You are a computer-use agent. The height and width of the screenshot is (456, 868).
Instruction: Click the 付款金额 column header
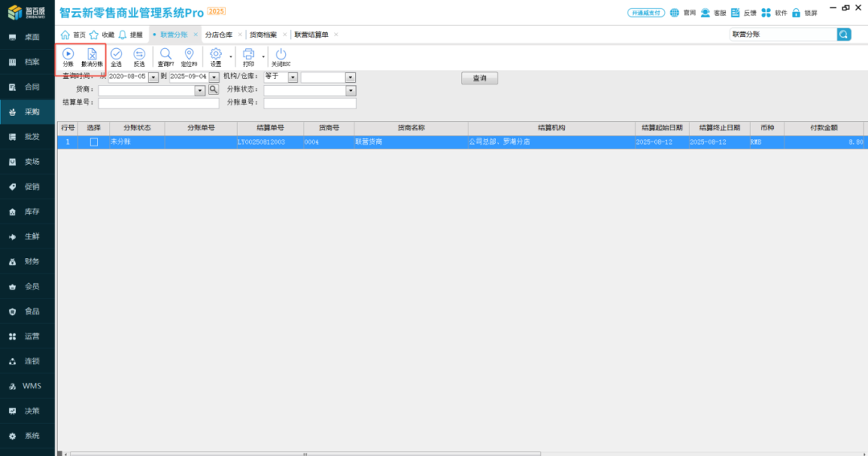824,128
